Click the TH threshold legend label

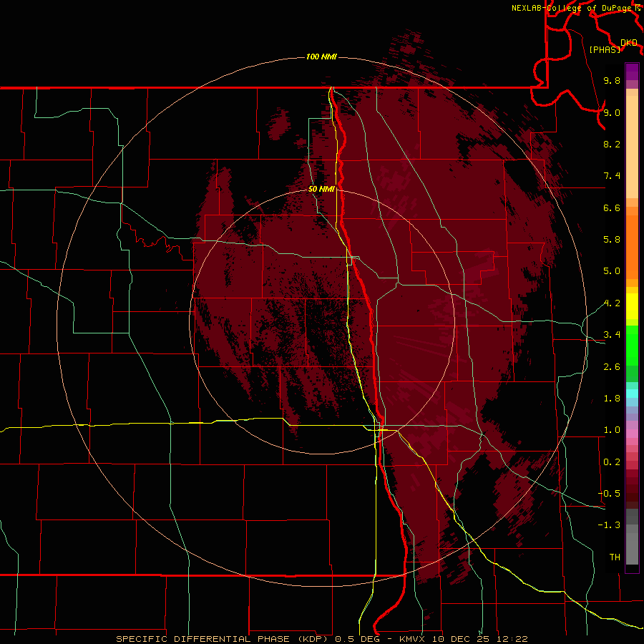[x=615, y=557]
